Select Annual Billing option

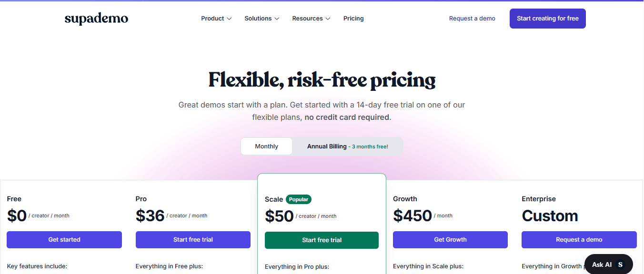click(x=348, y=147)
